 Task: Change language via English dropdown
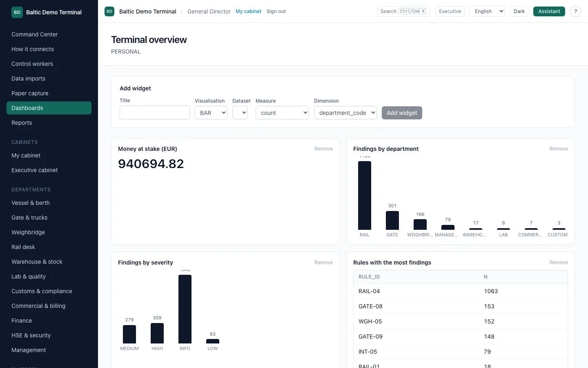click(487, 11)
